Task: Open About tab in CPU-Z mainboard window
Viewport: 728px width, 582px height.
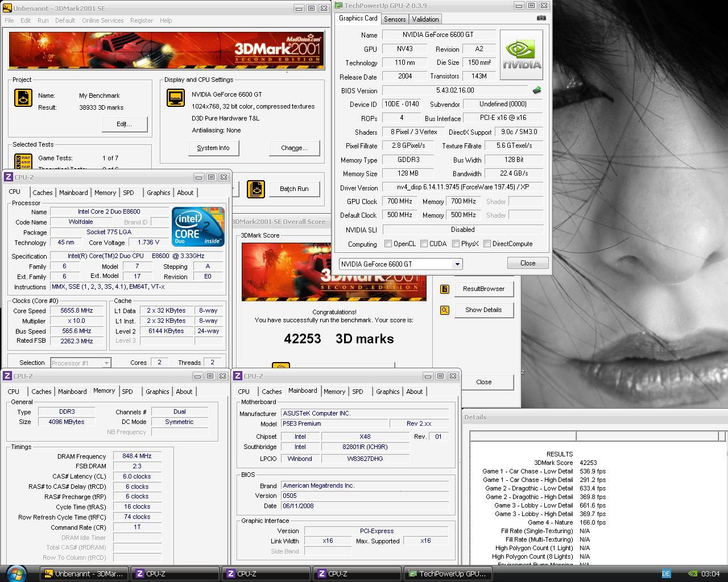Action: click(415, 392)
